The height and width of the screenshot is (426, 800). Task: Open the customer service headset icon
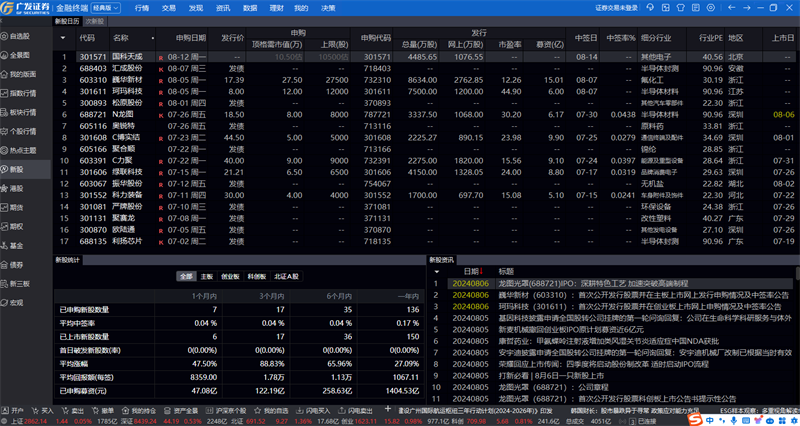coord(650,8)
